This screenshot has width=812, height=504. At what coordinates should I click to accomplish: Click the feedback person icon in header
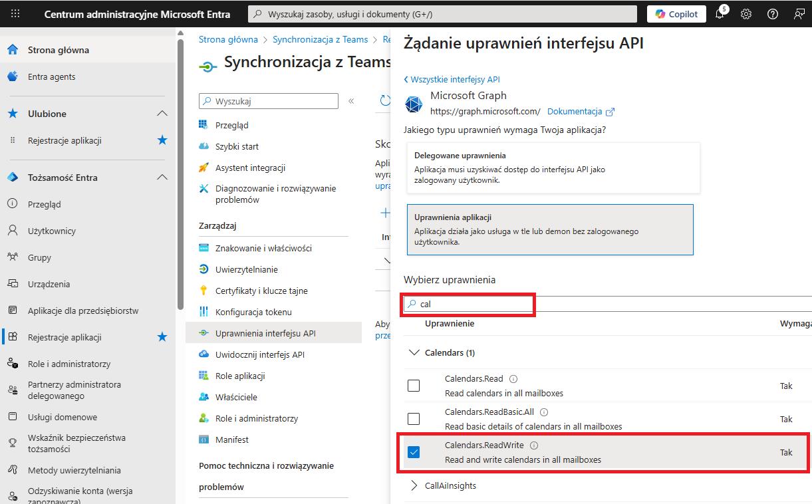(x=799, y=14)
